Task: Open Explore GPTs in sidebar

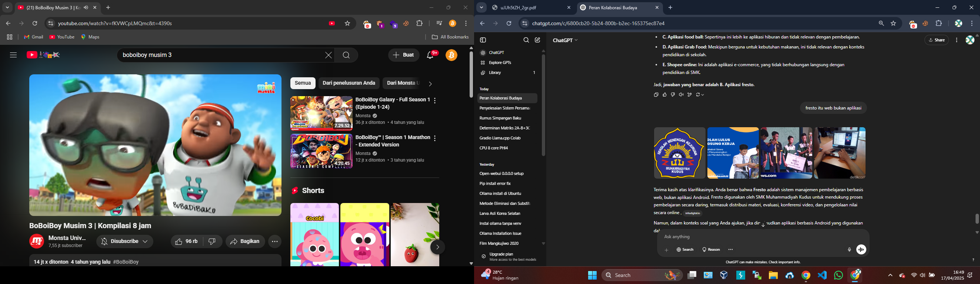Action: click(x=500, y=62)
